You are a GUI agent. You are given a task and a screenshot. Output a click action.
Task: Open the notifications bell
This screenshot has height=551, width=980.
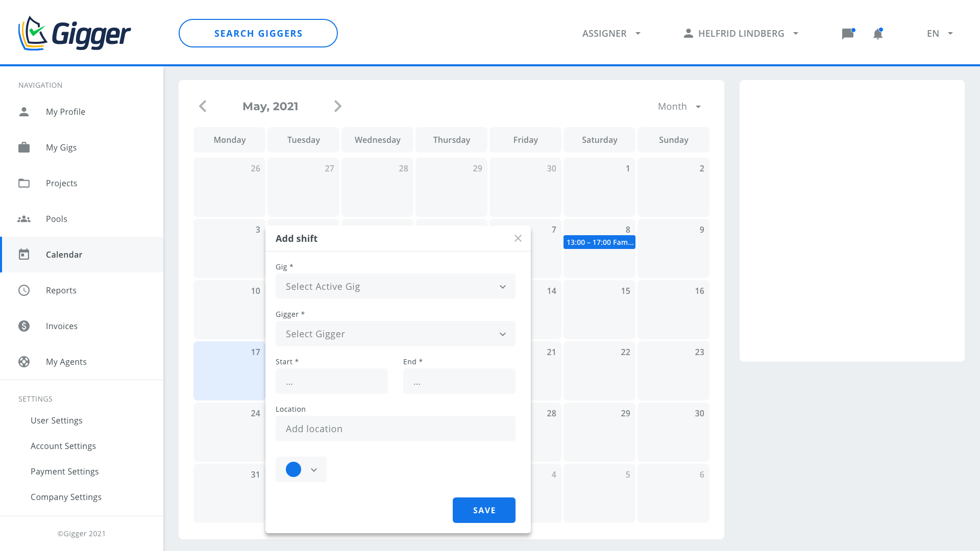(x=877, y=34)
